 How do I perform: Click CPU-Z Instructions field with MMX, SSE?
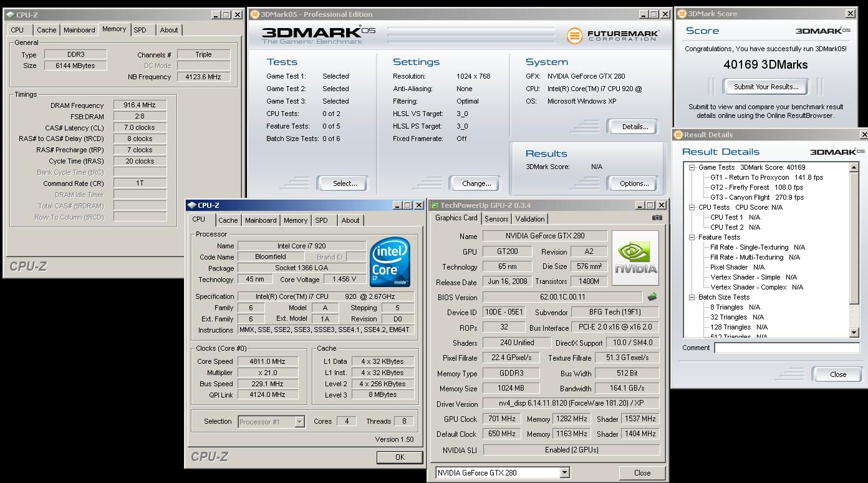(x=325, y=329)
